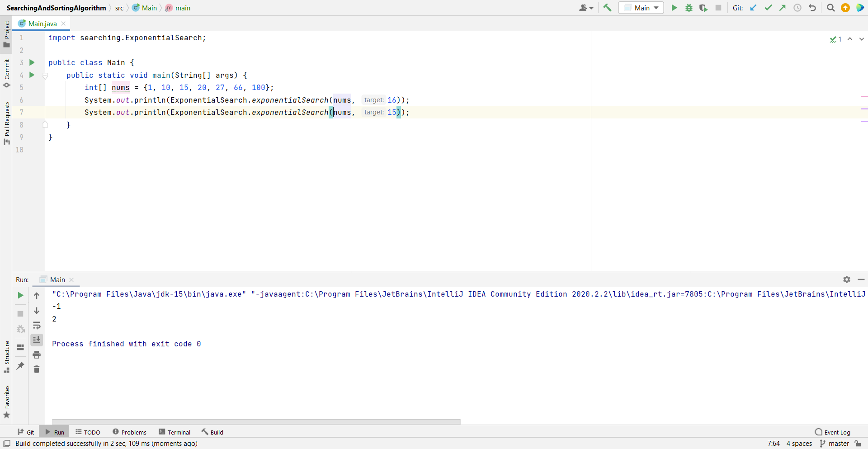The height and width of the screenshot is (449, 868).
Task: Open the Structure tool window
Action: coord(6,357)
